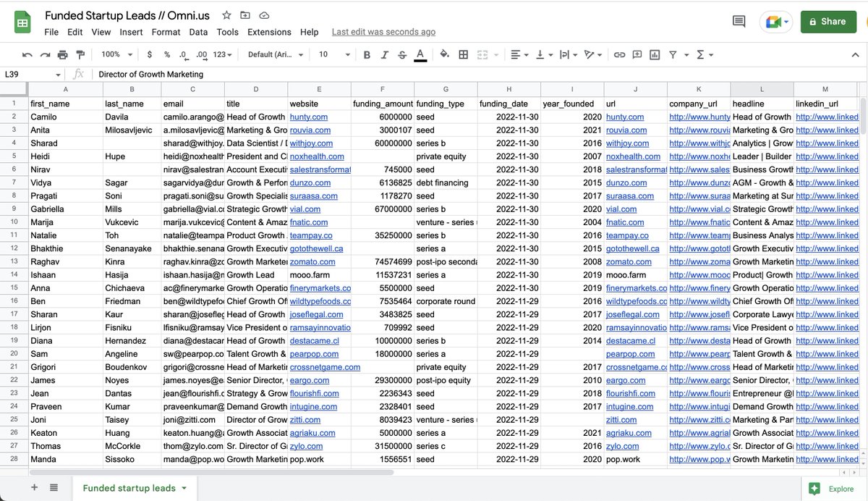Open the Tools menu

[x=228, y=32]
